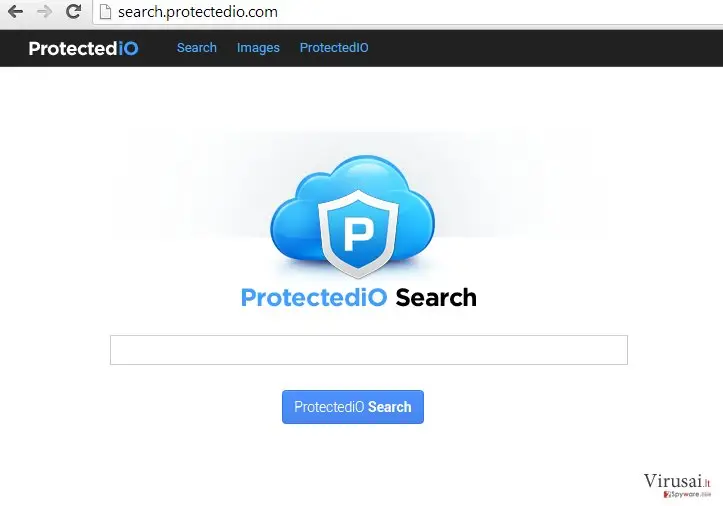Click empty area of black header bar
Screen dimensions: 723x506
[544, 48]
